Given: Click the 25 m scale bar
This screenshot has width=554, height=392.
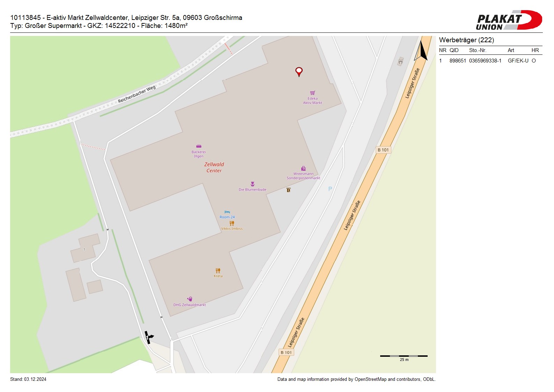Looking at the screenshot, I should (404, 356).
